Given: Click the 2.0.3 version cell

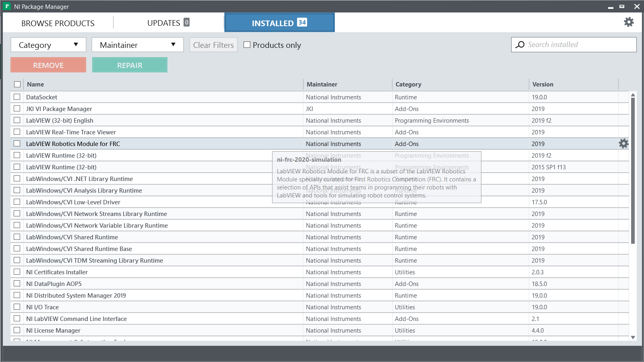Looking at the screenshot, I should [x=538, y=272].
